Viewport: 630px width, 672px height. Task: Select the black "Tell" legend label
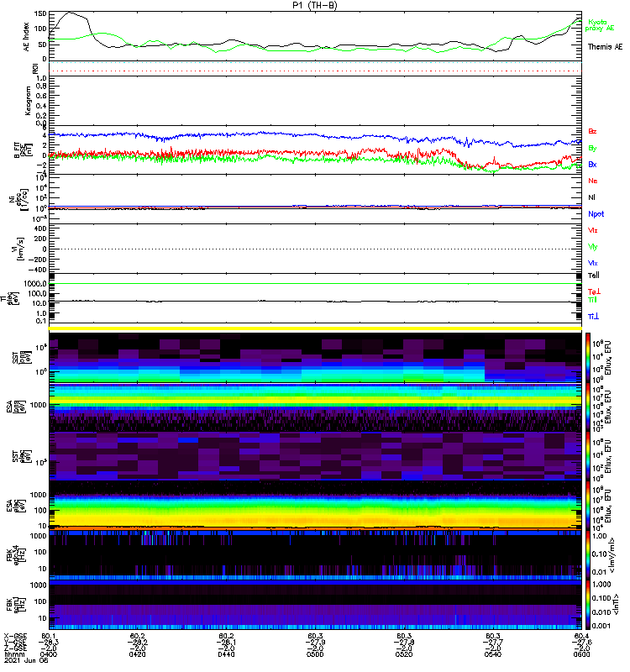coord(594,276)
